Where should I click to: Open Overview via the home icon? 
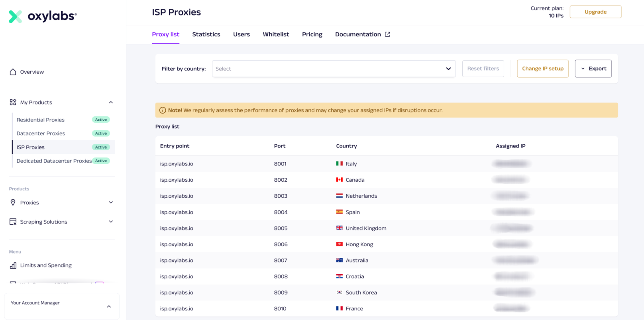[x=13, y=72]
